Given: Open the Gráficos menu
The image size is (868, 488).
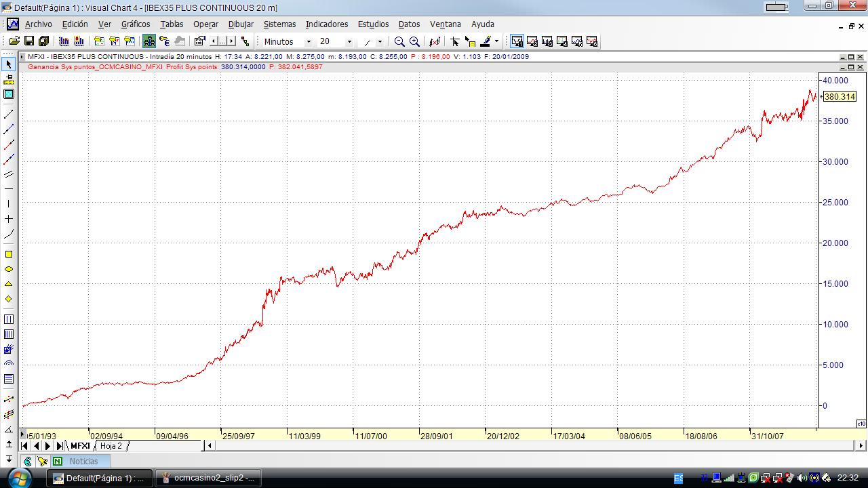Looking at the screenshot, I should [x=136, y=24].
